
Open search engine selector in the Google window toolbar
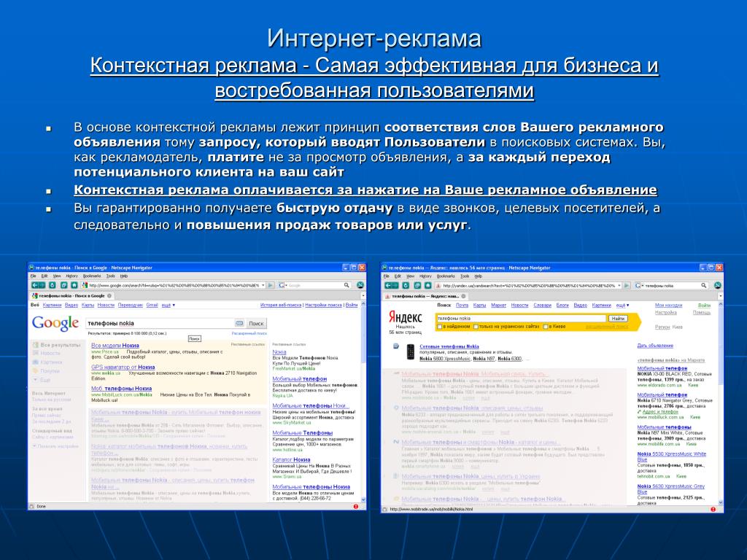(282, 285)
